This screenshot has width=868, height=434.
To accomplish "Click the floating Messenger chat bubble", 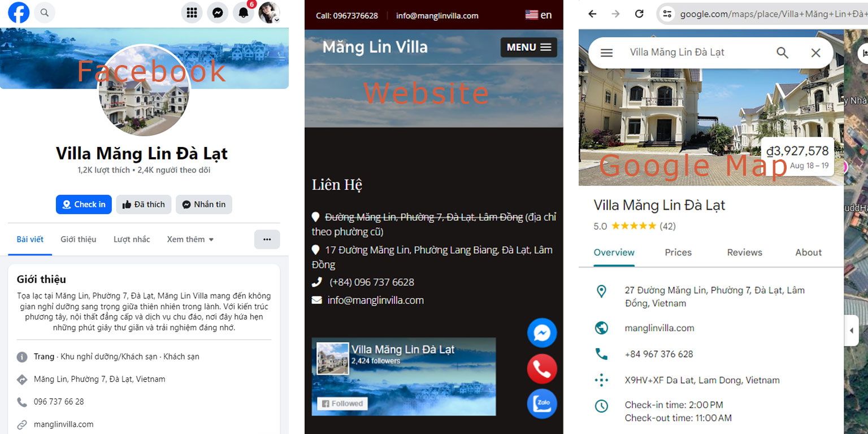I will click(x=542, y=333).
